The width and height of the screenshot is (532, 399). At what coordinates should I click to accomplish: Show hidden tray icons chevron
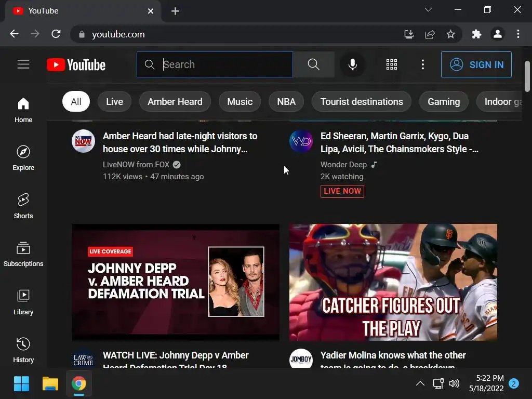420,384
